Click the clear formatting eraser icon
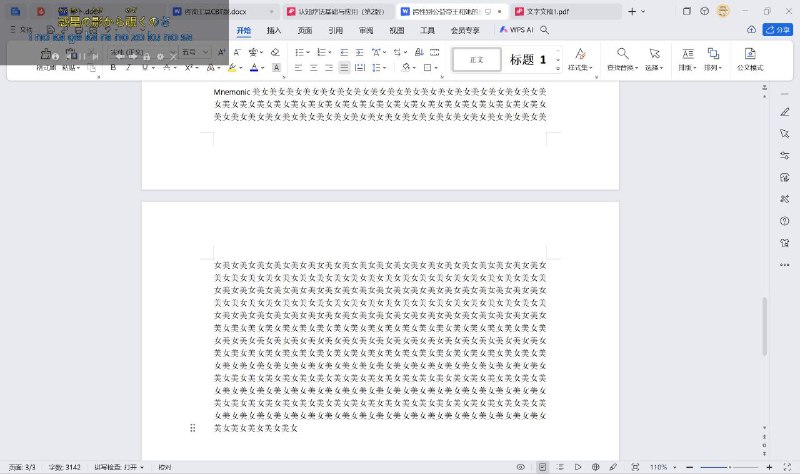The image size is (800, 474). tap(275, 52)
